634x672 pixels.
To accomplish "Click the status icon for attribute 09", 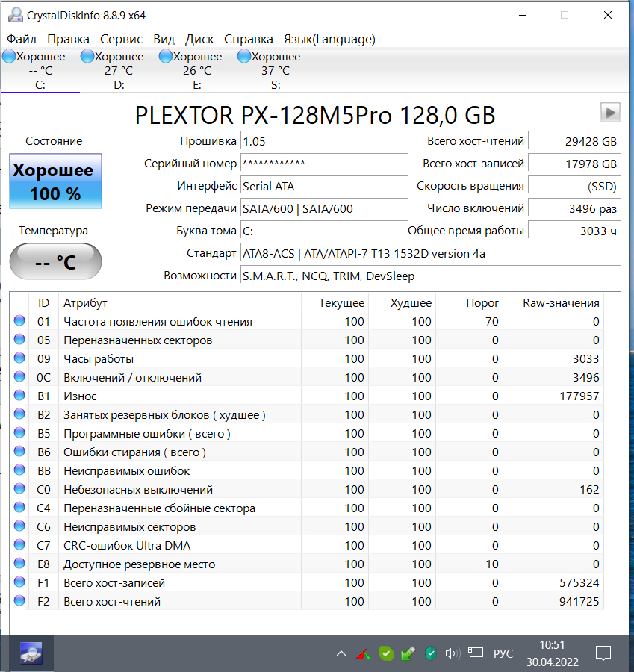I will click(19, 358).
